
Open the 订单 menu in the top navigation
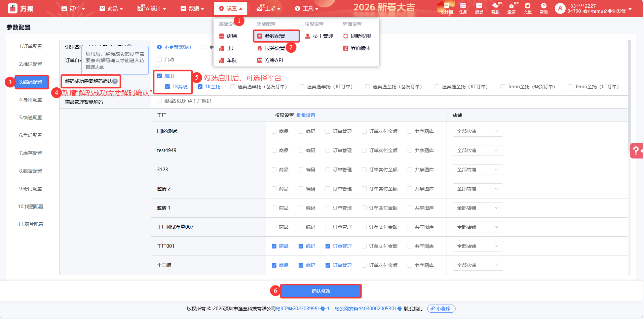pyautogui.click(x=73, y=8)
